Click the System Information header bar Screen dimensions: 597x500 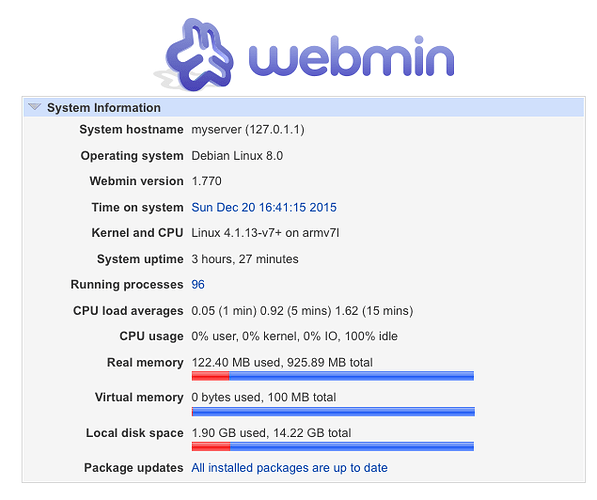tap(303, 107)
